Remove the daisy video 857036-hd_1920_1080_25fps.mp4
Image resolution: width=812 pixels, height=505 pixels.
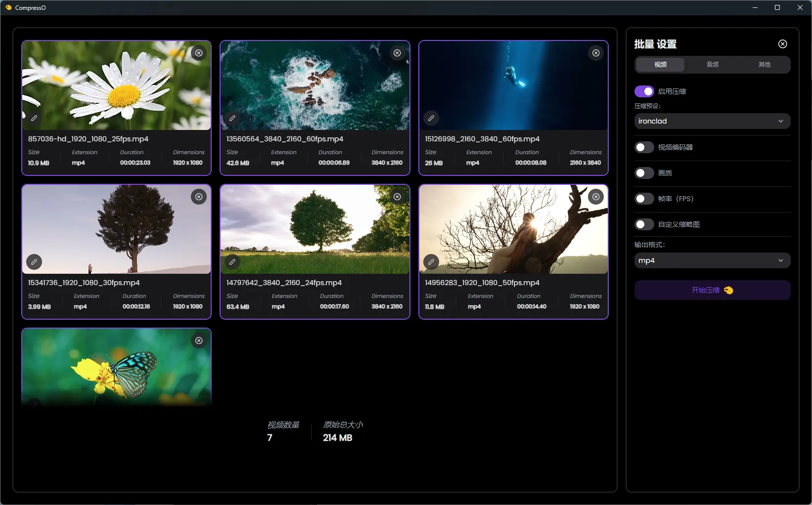point(199,53)
